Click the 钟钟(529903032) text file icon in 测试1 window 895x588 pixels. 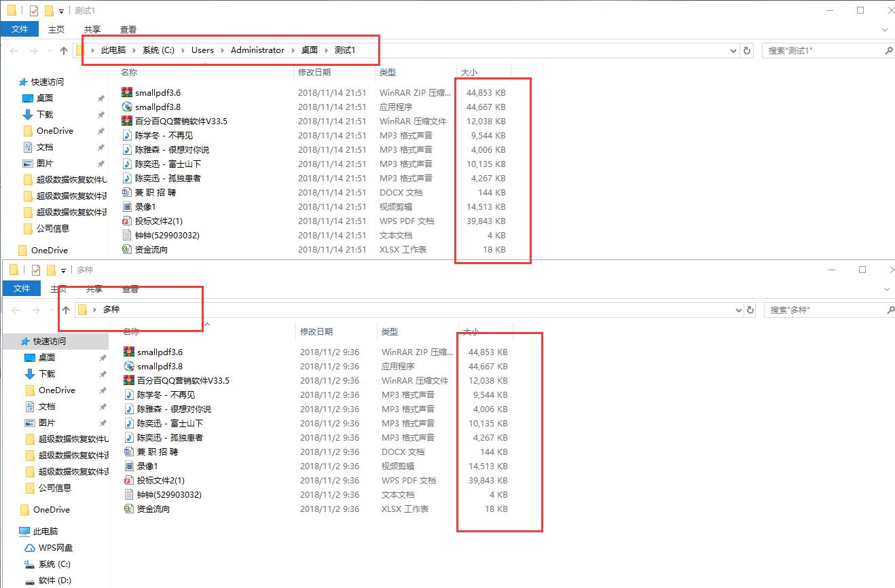coord(127,235)
